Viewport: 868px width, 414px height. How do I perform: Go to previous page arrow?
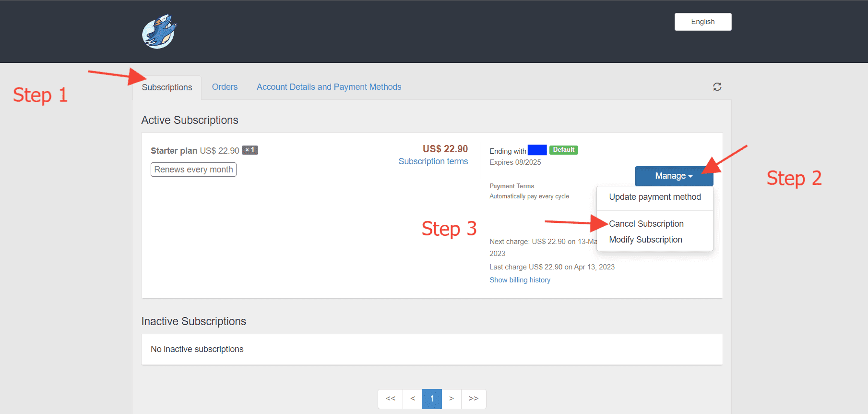(x=413, y=399)
